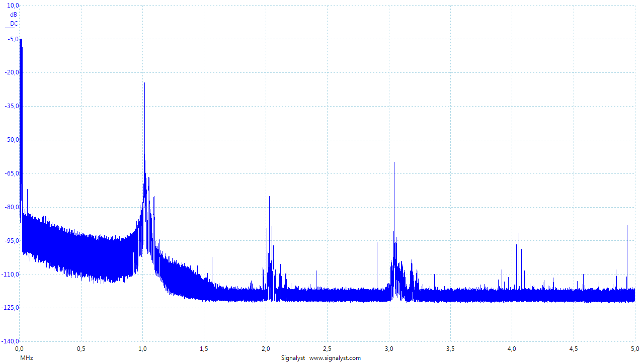
Task: Click the -110,0 y-axis label
Action: [11, 275]
